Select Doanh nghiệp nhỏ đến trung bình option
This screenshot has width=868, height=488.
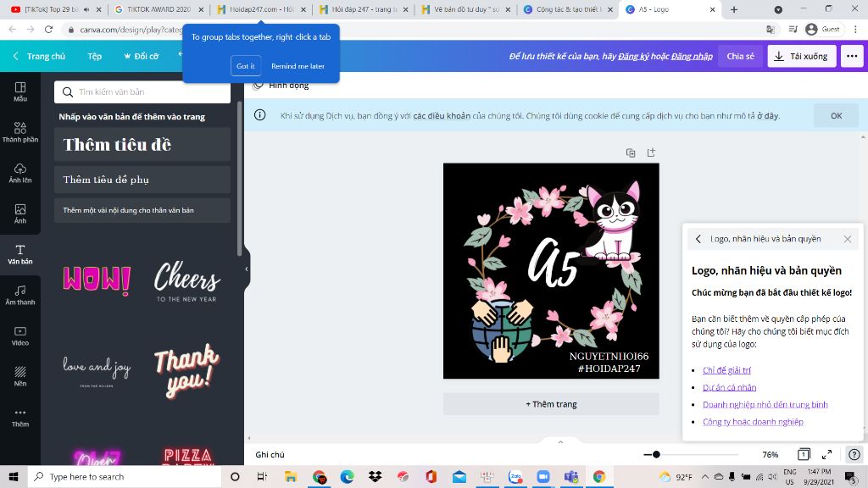(765, 404)
